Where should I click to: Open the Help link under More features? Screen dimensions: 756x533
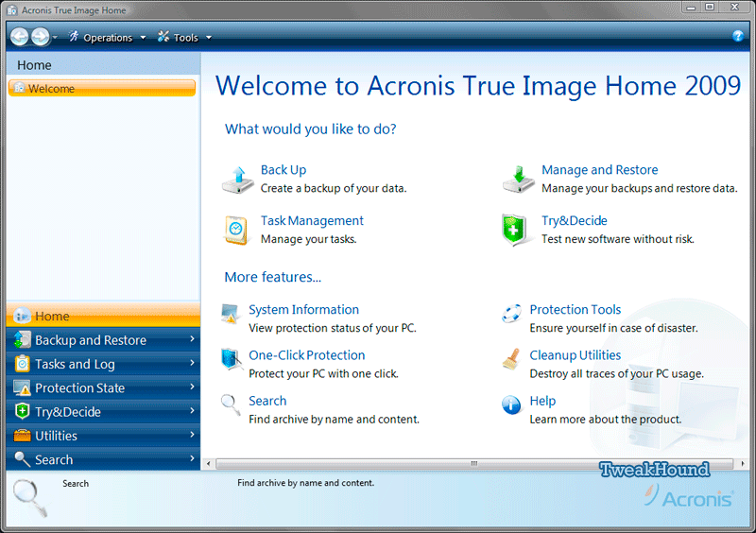(542, 401)
